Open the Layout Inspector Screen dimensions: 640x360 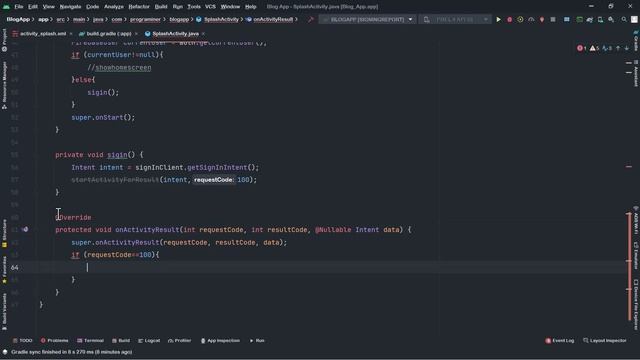pyautogui.click(x=605, y=340)
